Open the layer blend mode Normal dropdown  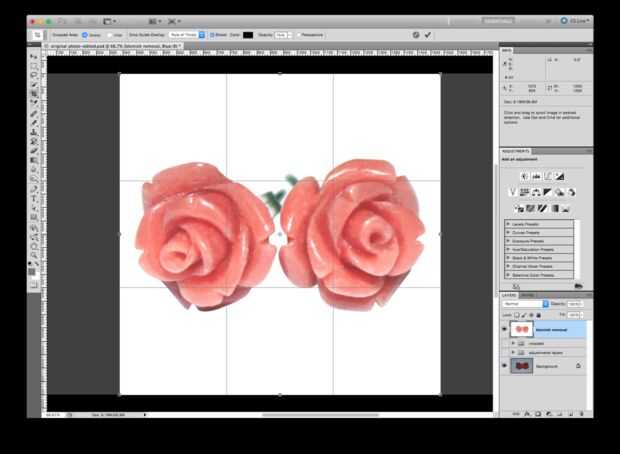click(x=525, y=304)
